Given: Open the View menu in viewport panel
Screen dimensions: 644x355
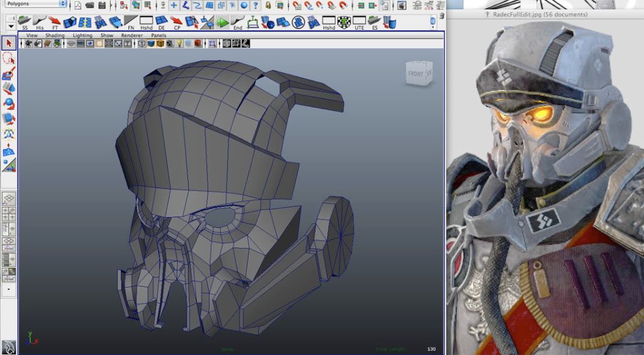Looking at the screenshot, I should coord(31,35).
